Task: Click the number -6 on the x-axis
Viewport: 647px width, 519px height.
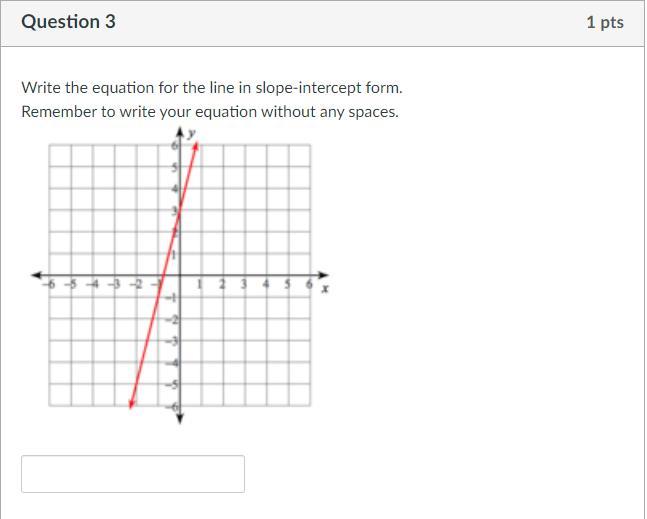Action: [x=49, y=284]
